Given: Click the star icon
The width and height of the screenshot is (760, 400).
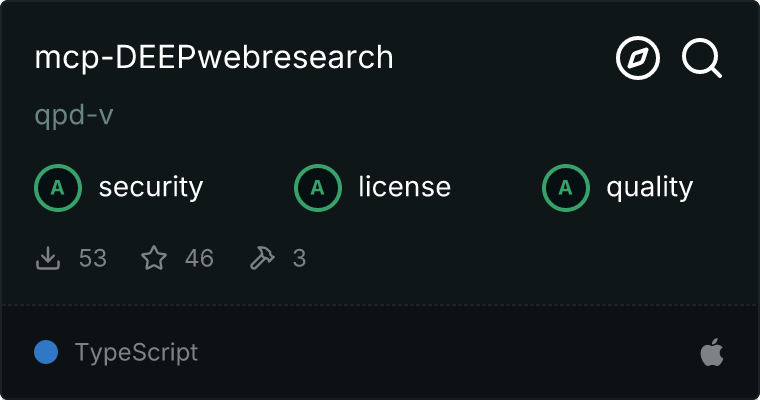Looking at the screenshot, I should click(154, 259).
